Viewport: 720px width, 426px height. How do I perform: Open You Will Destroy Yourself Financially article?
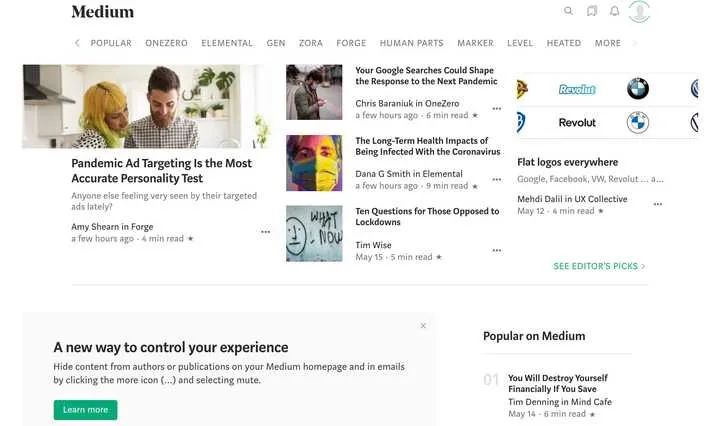tap(557, 384)
